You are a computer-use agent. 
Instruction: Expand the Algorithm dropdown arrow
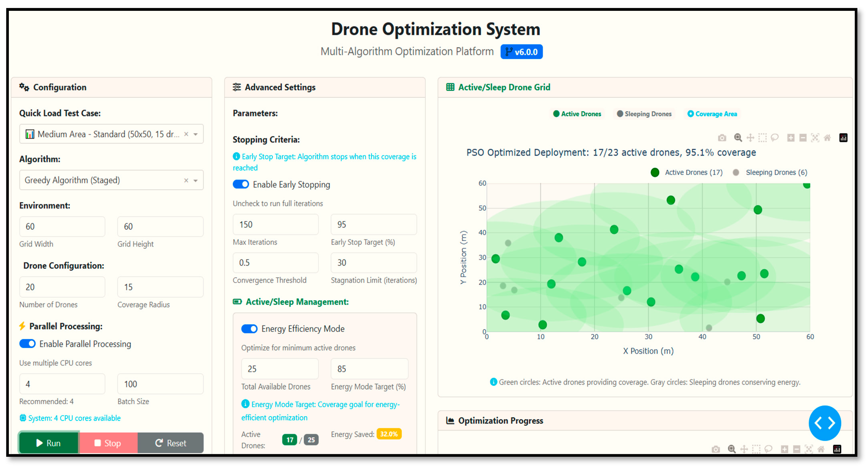(x=195, y=180)
